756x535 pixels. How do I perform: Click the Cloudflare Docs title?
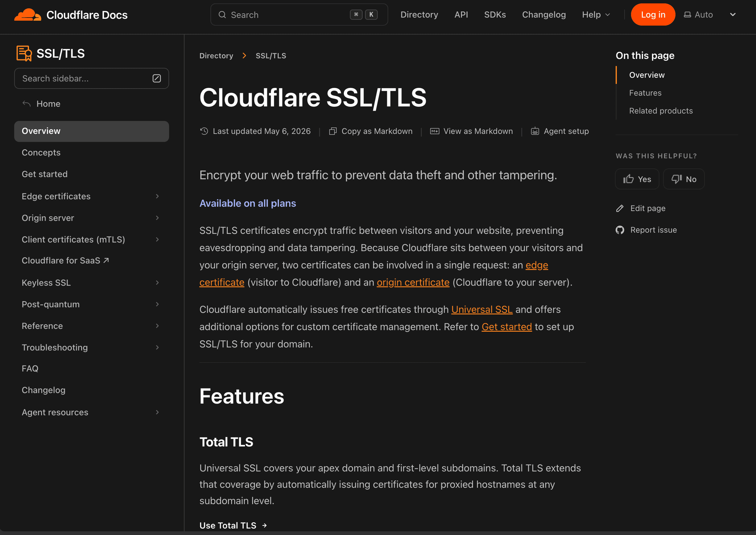coord(87,15)
